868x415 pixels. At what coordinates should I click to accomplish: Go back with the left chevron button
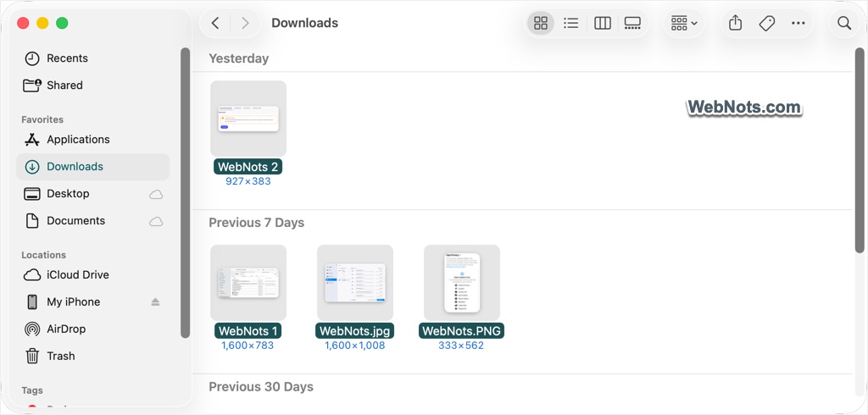pyautogui.click(x=216, y=23)
